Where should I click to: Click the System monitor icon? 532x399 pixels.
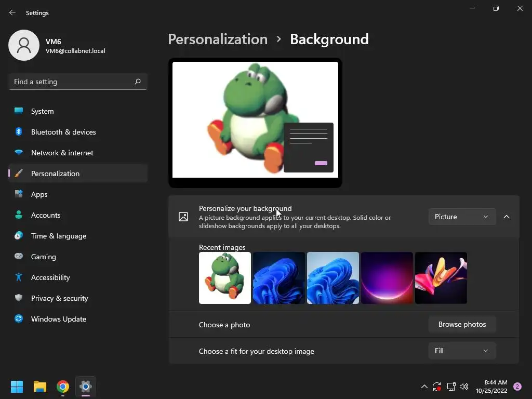tap(19, 111)
